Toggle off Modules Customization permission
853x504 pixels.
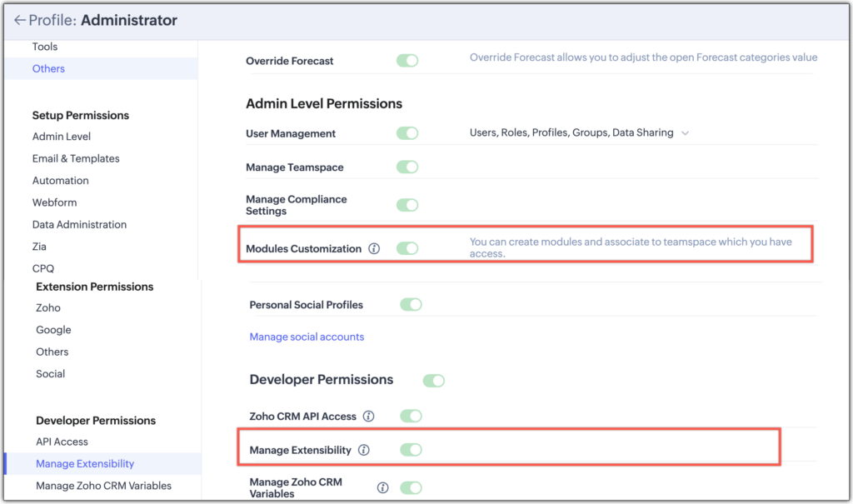407,248
